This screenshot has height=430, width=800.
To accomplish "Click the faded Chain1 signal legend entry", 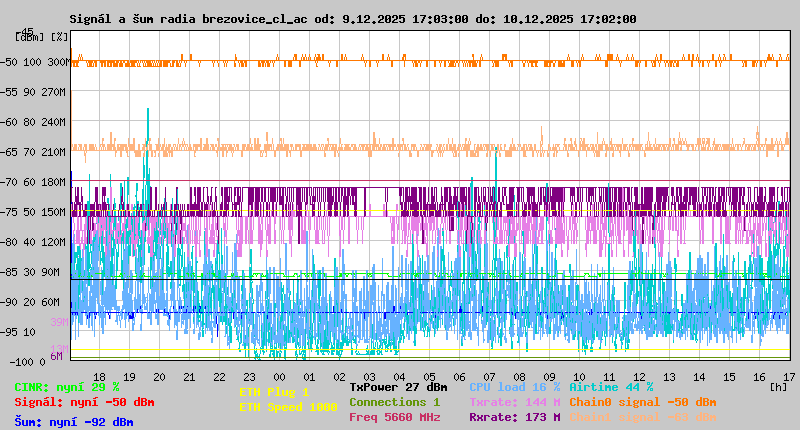I will 642,417.
